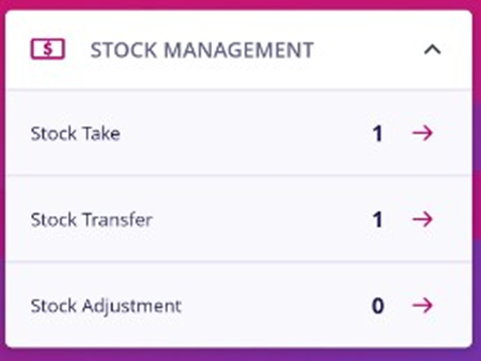Screen dimensions: 481x361
Task: Click the Stock Transfer count of 1
Action: click(x=377, y=220)
